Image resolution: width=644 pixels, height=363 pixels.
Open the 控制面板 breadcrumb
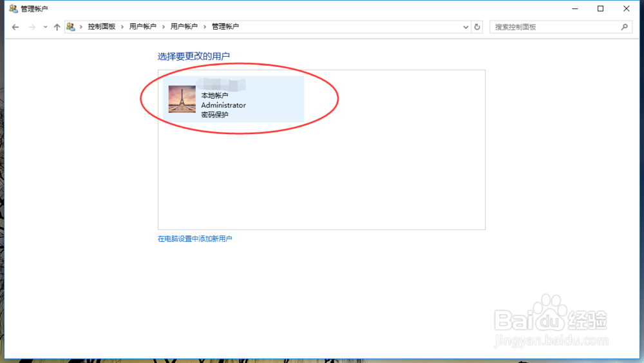tap(102, 26)
